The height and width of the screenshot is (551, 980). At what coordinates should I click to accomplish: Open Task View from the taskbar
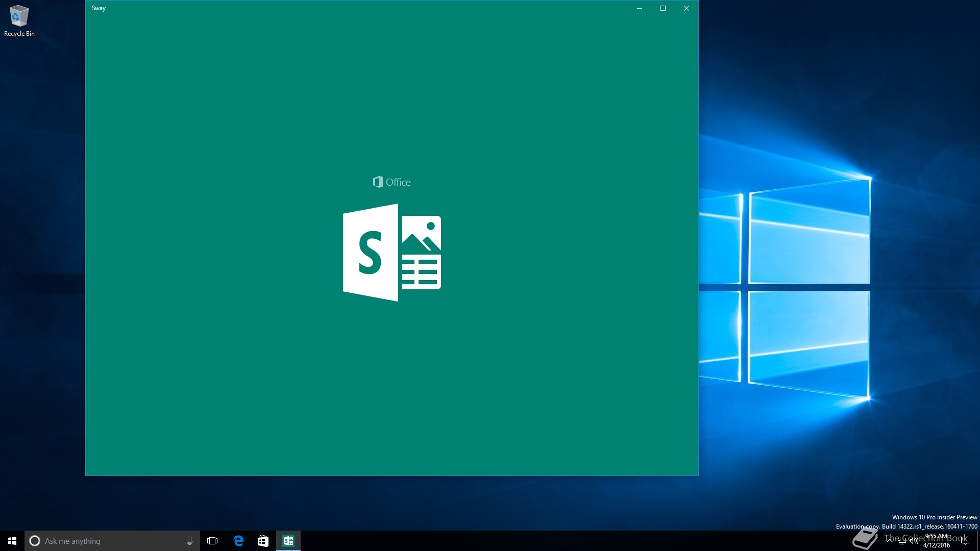click(x=212, y=541)
